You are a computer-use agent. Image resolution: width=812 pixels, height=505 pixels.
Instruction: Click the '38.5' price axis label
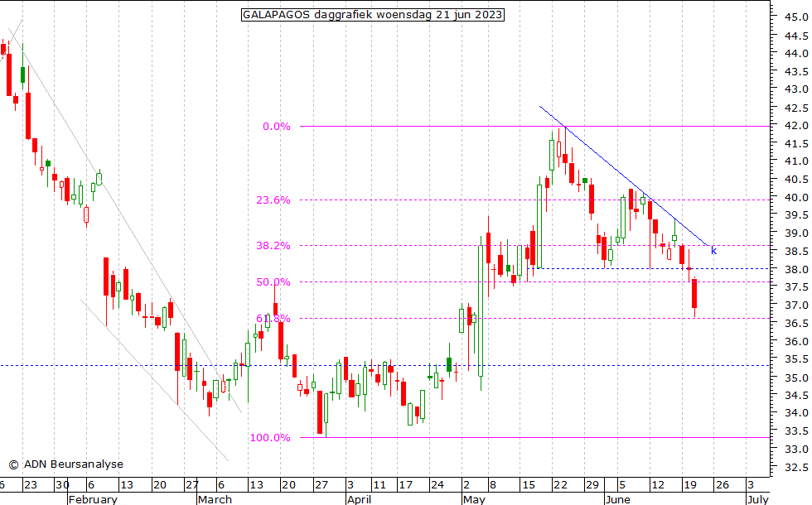(796, 251)
